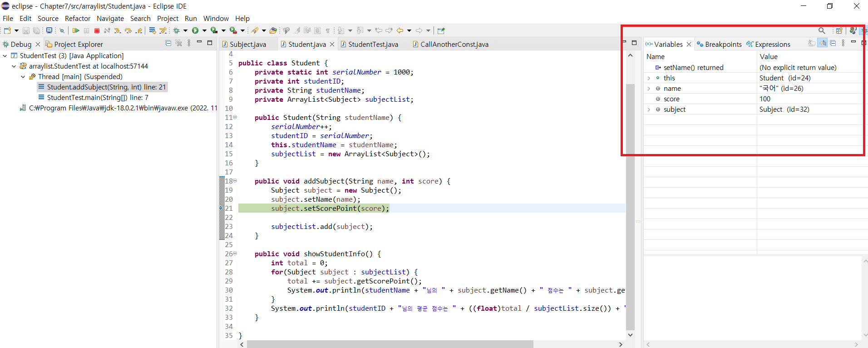Viewport: 868px width, 348px height.
Task: Click the New file wizard icon
Action: (7, 30)
